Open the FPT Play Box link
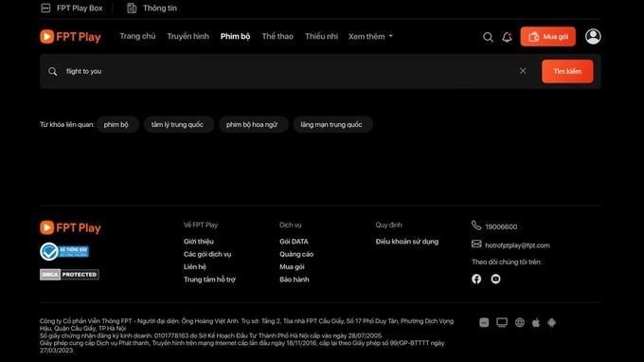The image size is (644, 362). coord(72,9)
